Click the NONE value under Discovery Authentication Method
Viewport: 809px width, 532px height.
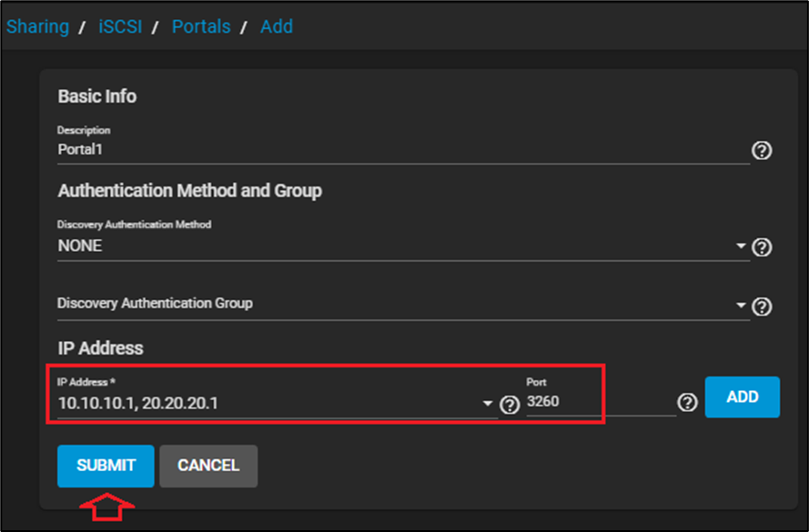(80, 246)
